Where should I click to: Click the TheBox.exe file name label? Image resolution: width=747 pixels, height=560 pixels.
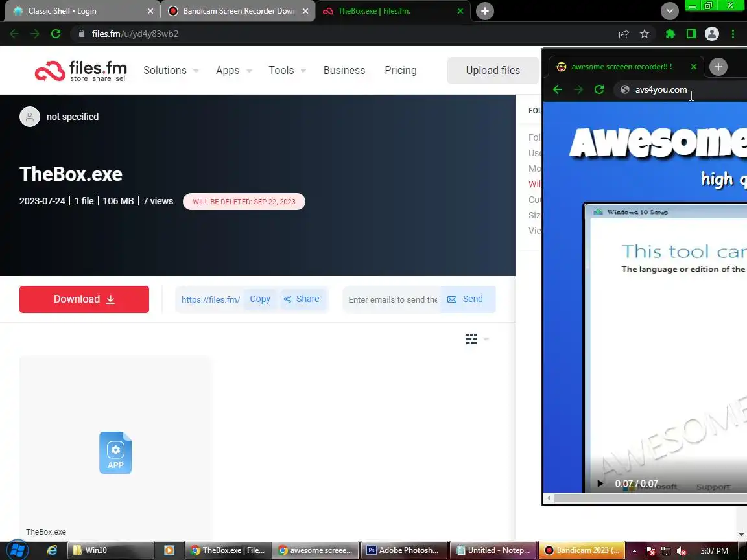46,532
